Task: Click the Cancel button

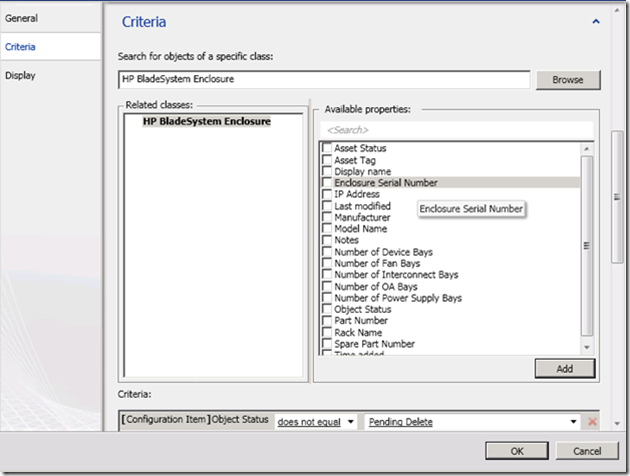Action: tap(585, 449)
